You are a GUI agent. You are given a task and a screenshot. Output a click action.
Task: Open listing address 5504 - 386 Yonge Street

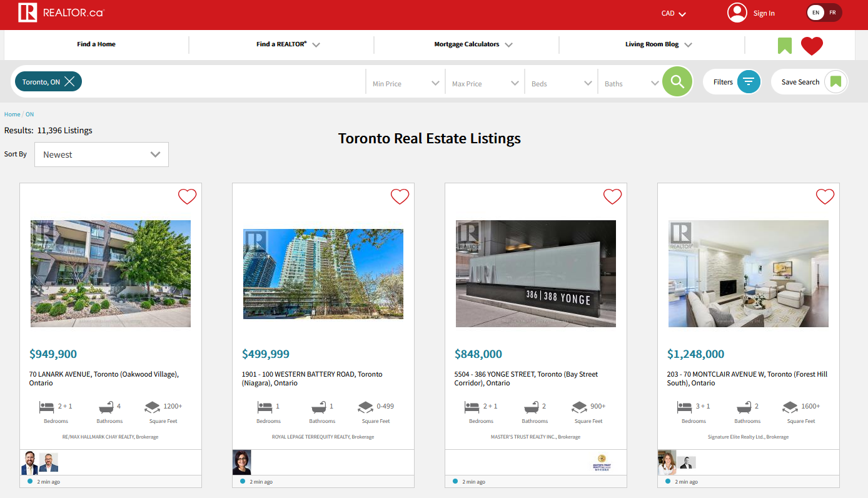[526, 379]
